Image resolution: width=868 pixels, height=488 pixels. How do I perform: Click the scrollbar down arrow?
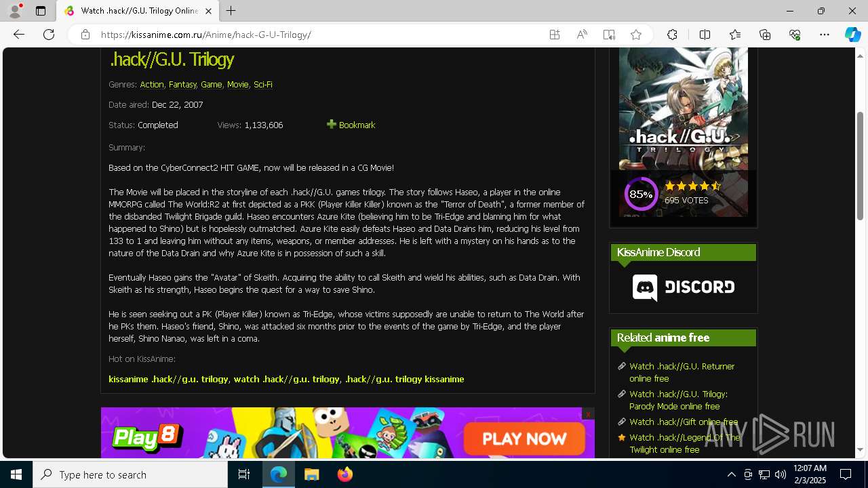(x=860, y=449)
